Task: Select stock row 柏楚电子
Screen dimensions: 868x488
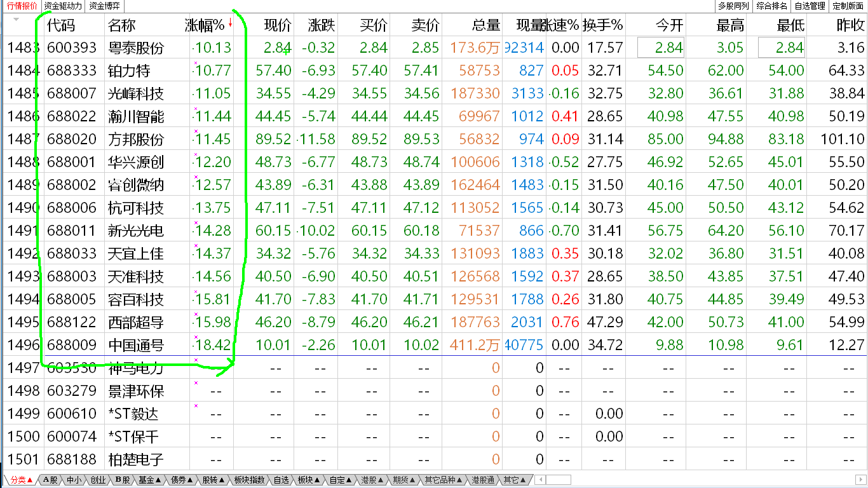Action: point(434,459)
